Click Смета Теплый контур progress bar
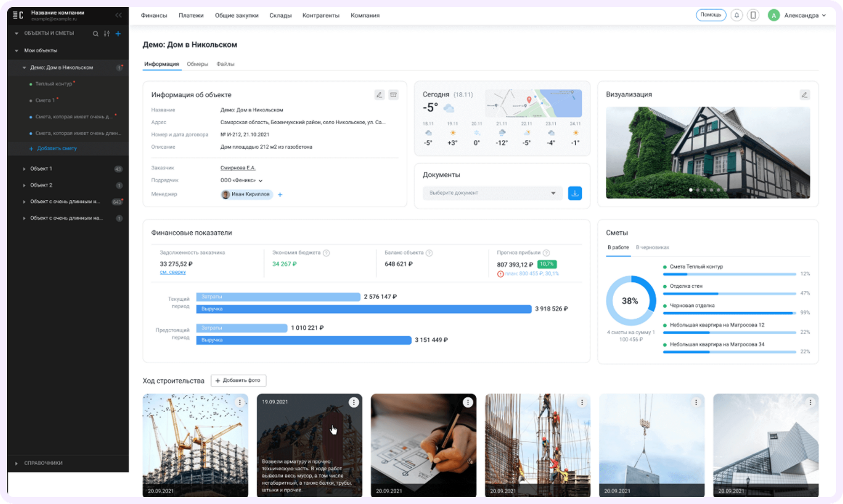The image size is (843, 504). tap(730, 274)
